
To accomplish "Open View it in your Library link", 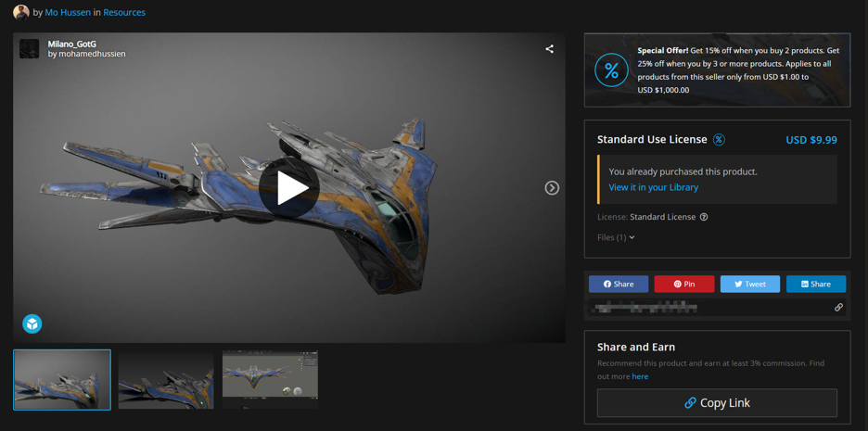I will pyautogui.click(x=653, y=187).
